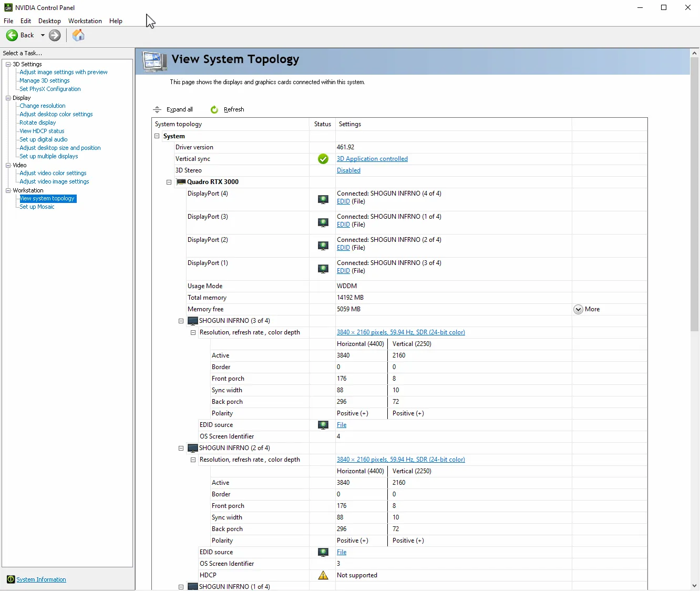Select Set up Mosaic in task tree
This screenshot has width=700, height=591.
(37, 207)
